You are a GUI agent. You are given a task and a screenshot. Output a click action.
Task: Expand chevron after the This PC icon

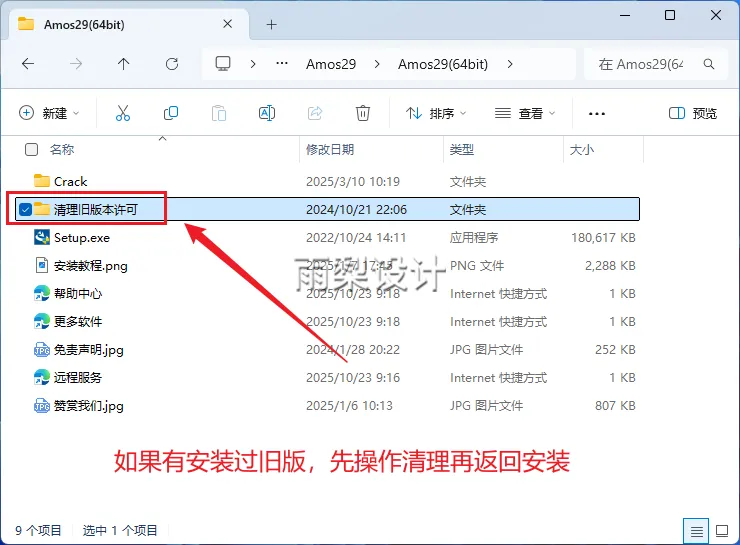tap(253, 64)
